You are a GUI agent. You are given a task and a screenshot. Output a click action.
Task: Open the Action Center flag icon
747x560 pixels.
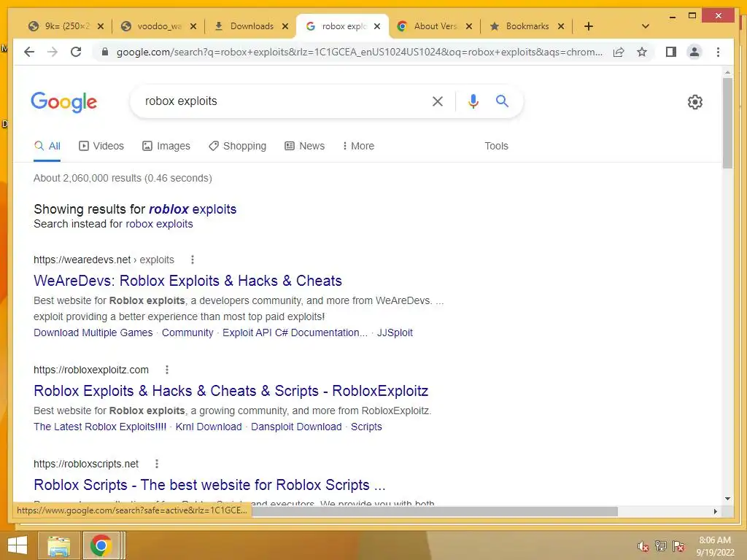coord(678,546)
